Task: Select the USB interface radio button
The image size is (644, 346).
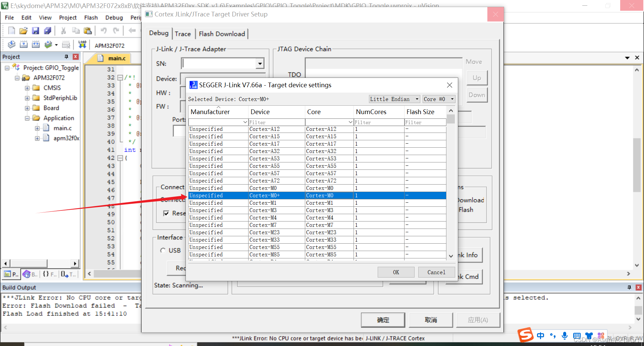Action: (x=163, y=250)
